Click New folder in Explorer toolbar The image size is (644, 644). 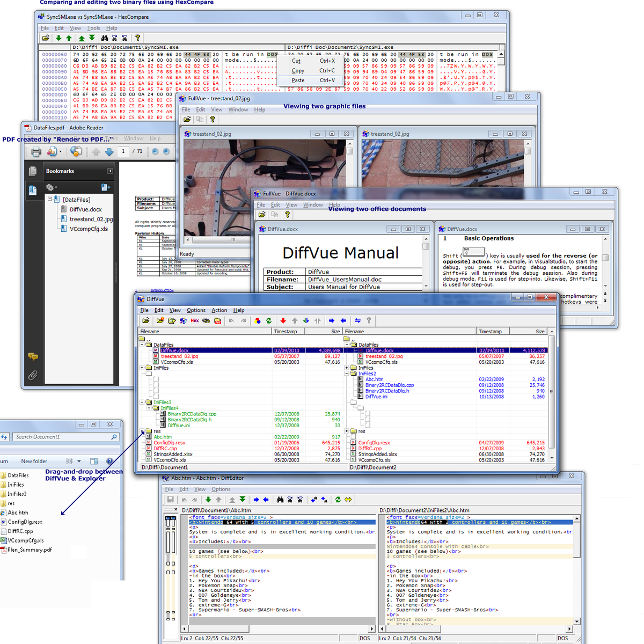coord(34,462)
